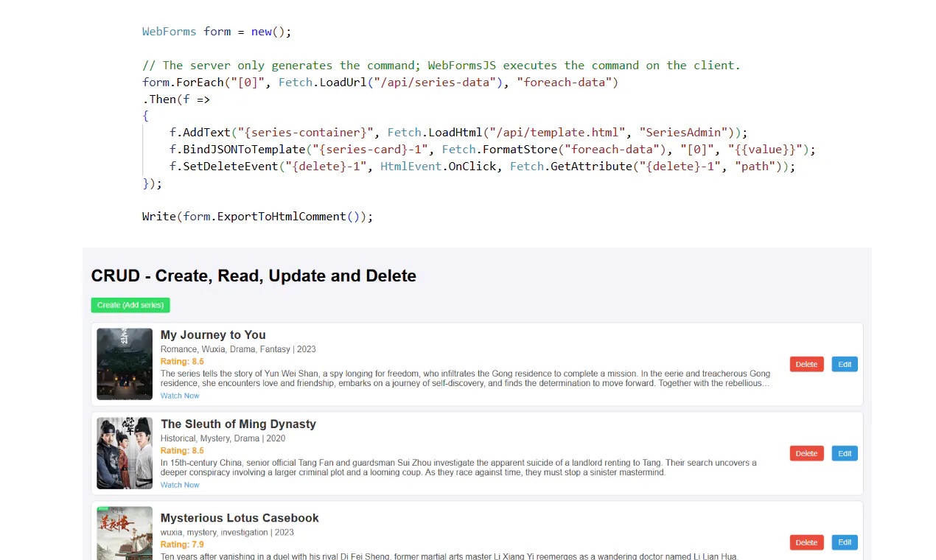Delete the Mysterious Lotus Casebook series
936x560 pixels.
pos(806,542)
